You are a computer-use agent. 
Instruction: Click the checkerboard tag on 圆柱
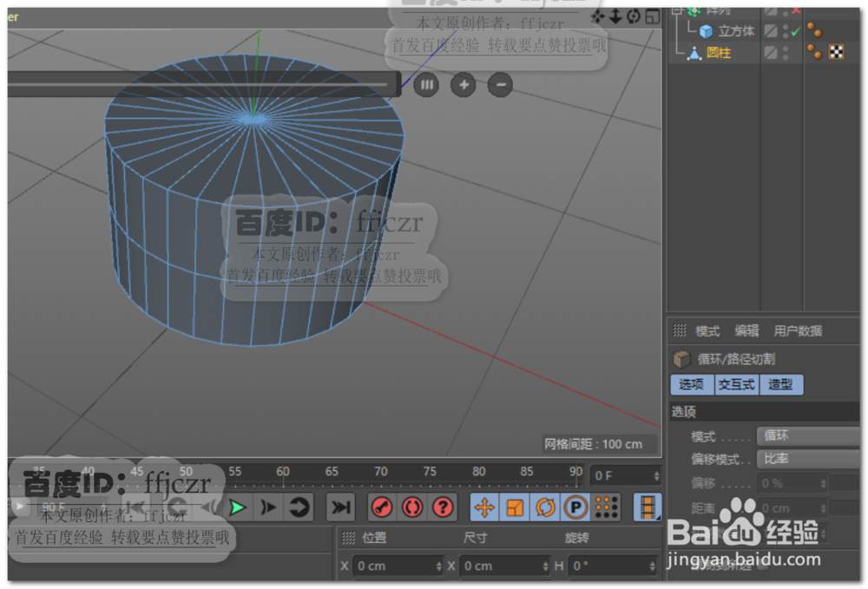click(x=836, y=52)
